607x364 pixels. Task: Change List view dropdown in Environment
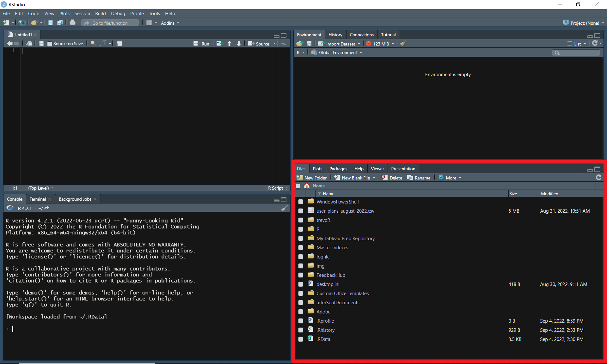tap(577, 44)
